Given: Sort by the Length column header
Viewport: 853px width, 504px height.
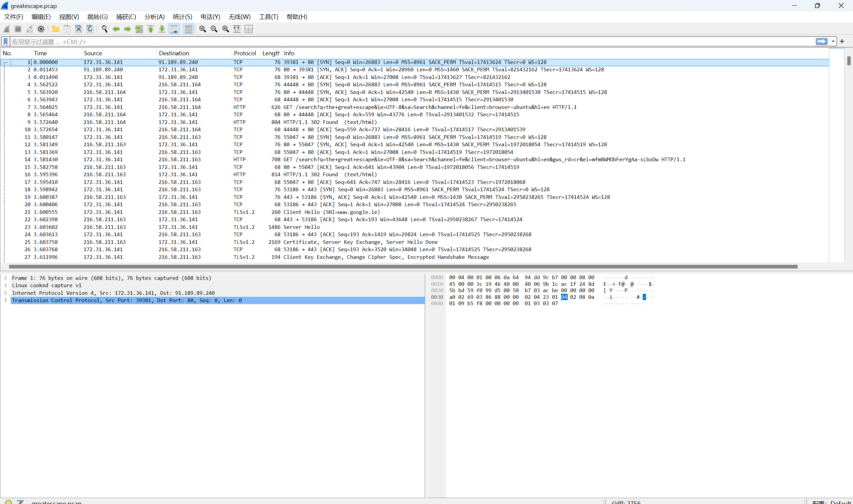Looking at the screenshot, I should (x=271, y=53).
